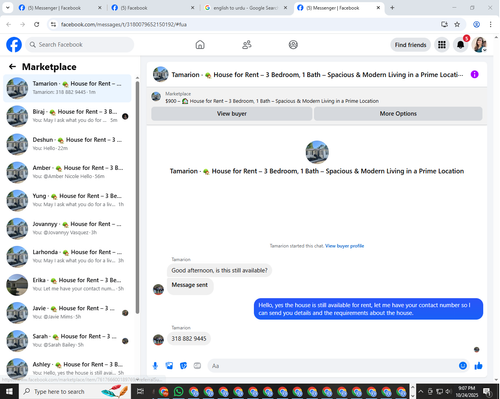
Task: Open the View buyer profile link
Action: [344, 246]
